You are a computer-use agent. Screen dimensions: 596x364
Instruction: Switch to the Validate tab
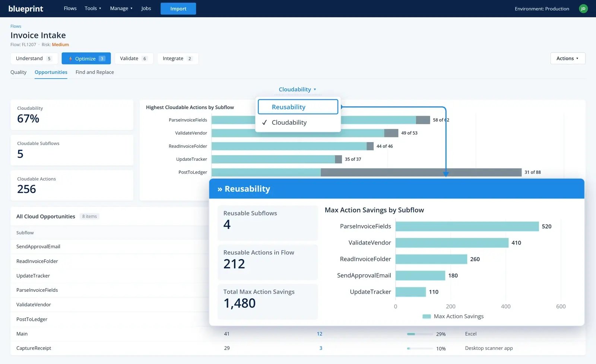pyautogui.click(x=134, y=58)
